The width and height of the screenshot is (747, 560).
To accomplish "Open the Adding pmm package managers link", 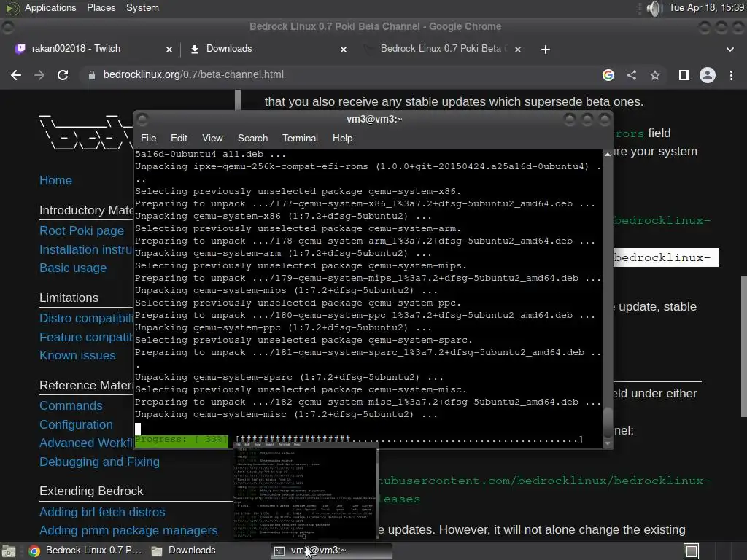I will point(128,531).
